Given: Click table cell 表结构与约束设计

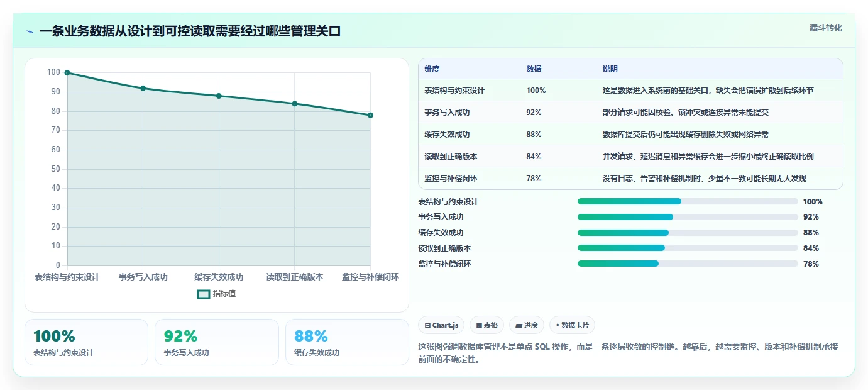Looking at the screenshot, I should [x=454, y=91].
